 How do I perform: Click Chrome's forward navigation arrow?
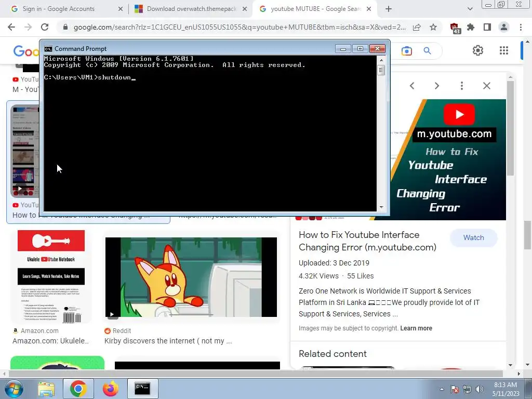click(28, 27)
